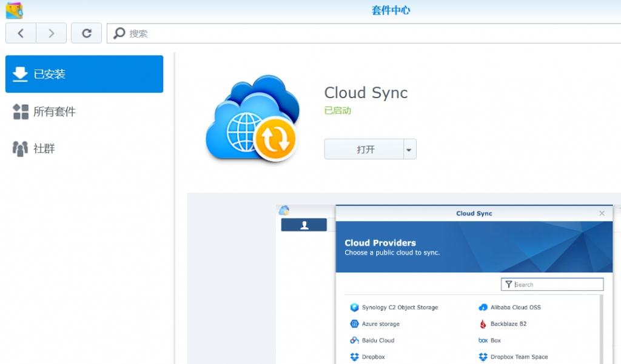Click the Backblaze flame icon
Image resolution: width=621 pixels, height=364 pixels.
tap(483, 324)
